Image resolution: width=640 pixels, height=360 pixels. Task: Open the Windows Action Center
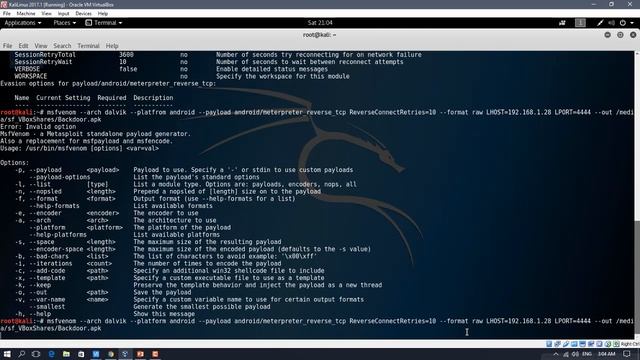tap(627, 354)
